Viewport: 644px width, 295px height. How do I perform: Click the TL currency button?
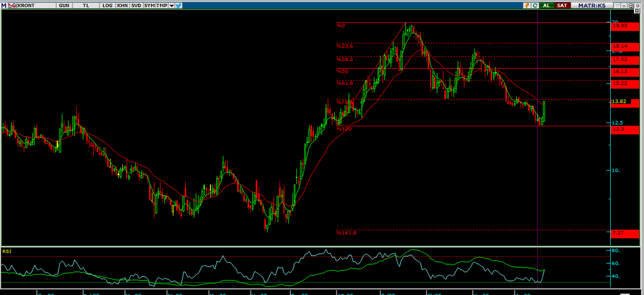tap(86, 5)
